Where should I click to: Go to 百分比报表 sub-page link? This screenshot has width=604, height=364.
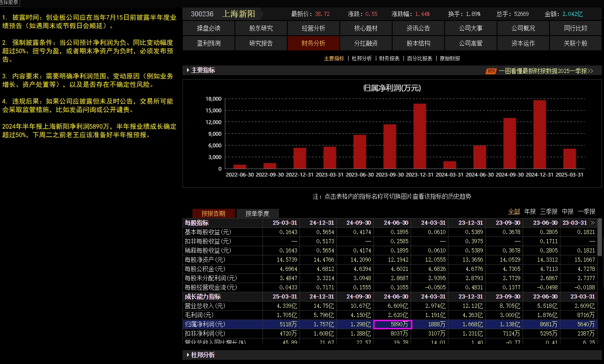click(x=419, y=58)
